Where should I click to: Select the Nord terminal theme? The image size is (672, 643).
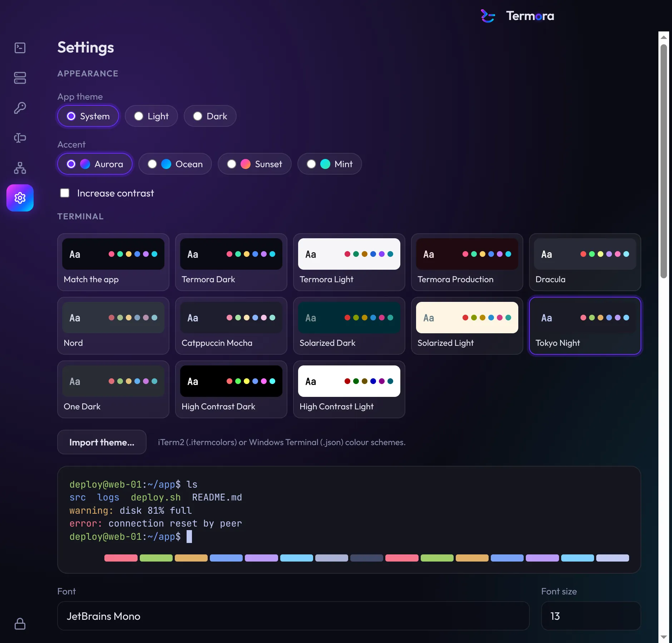(x=113, y=326)
